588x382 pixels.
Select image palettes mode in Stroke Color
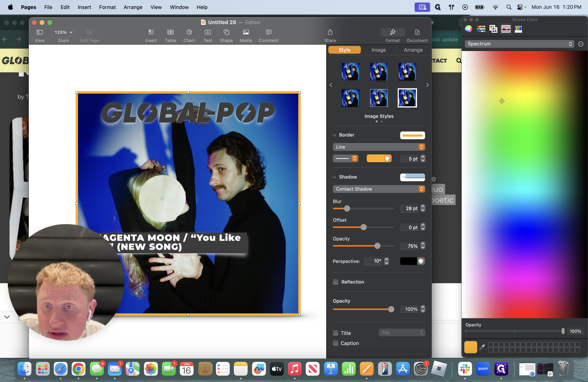(x=506, y=29)
